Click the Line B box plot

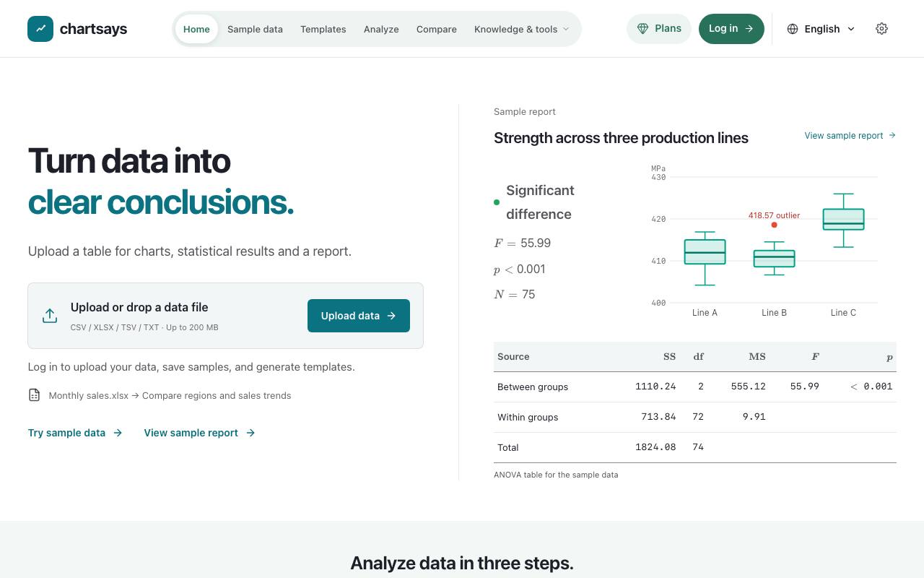[774, 258]
